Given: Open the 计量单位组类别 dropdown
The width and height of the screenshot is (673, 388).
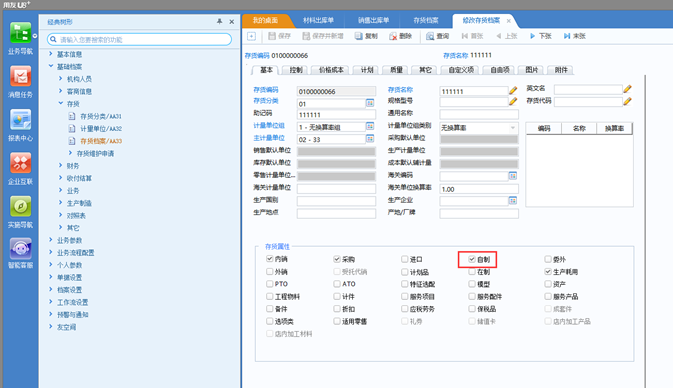Looking at the screenshot, I should coord(513,128).
